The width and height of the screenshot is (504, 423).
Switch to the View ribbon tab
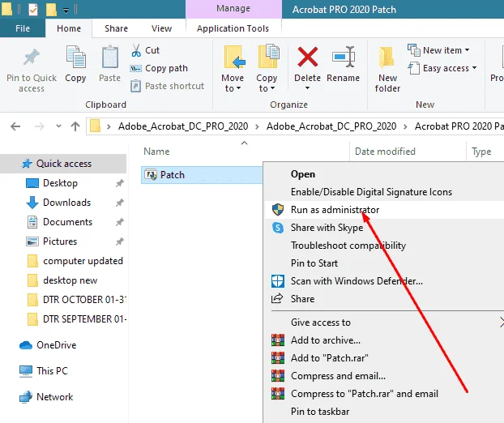(162, 28)
